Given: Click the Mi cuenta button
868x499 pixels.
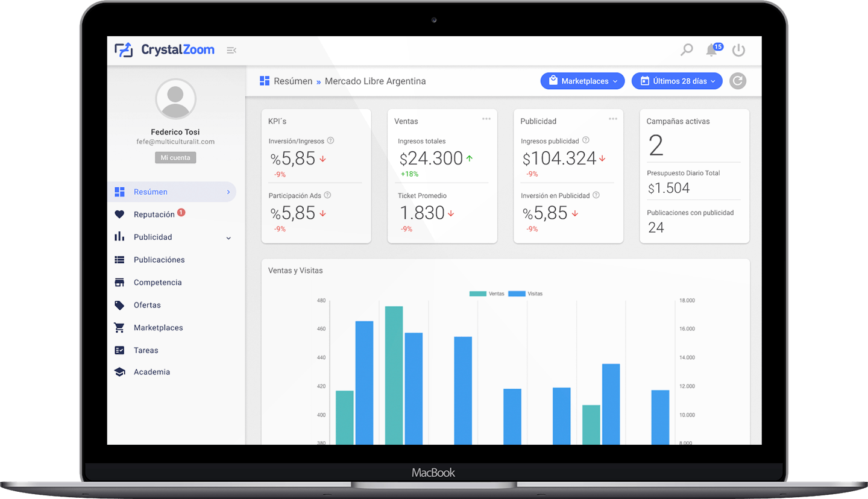Looking at the screenshot, I should click(175, 158).
